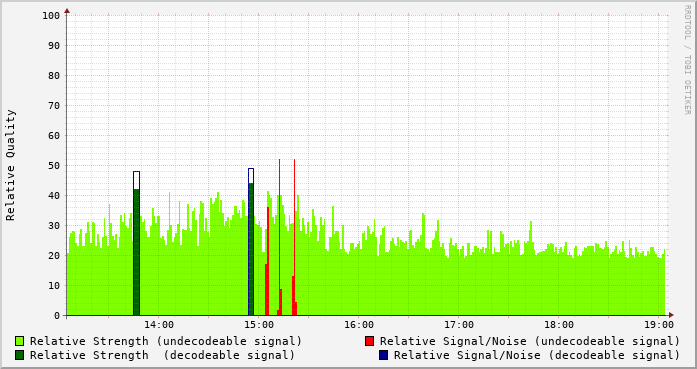The height and width of the screenshot is (369, 697).
Task: Click the 50 value on the y-axis
Action: pos(54,166)
